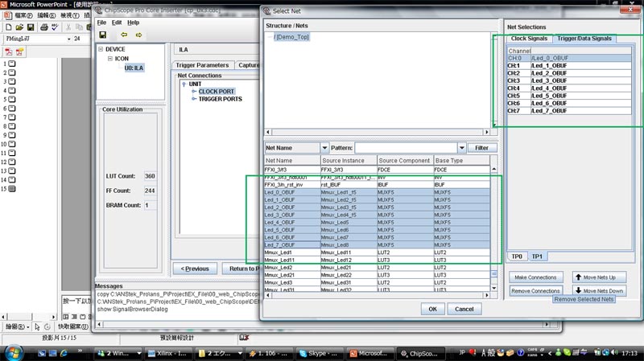Go back with the left arrow in ChipScope toolbar
The height and width of the screenshot is (361, 644).
click(x=124, y=35)
